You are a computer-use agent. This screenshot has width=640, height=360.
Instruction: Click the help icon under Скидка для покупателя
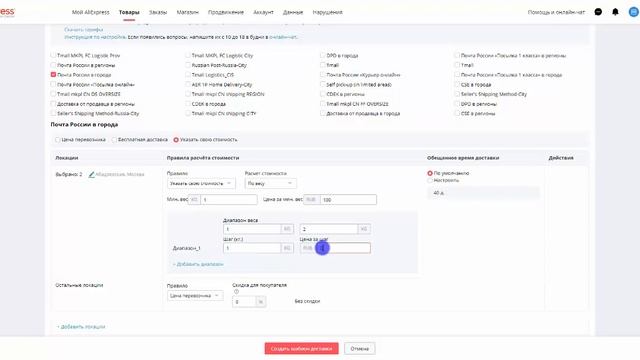(x=236, y=291)
